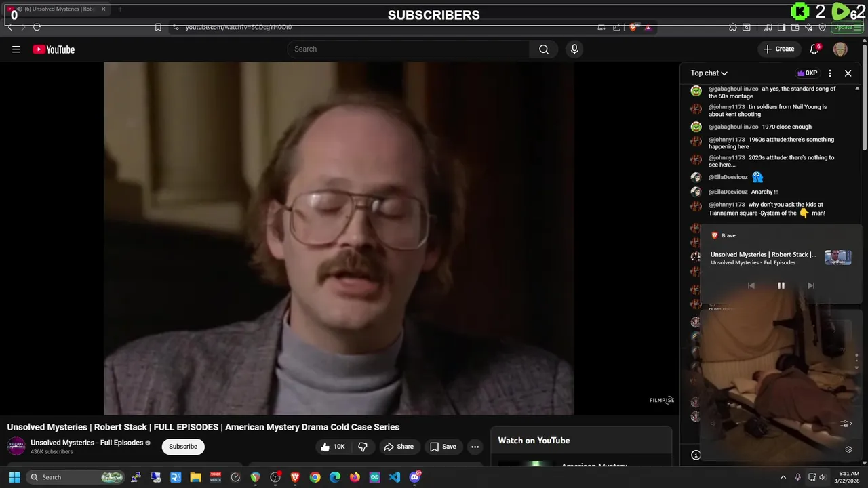This screenshot has height=488, width=868.
Task: Click the 0XP points badge in chat
Action: tap(807, 73)
